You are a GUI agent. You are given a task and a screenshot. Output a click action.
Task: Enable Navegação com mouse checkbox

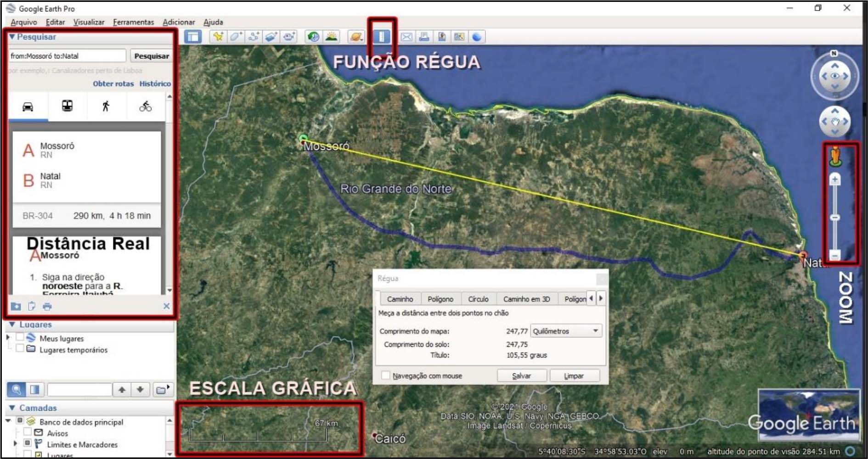(x=386, y=375)
